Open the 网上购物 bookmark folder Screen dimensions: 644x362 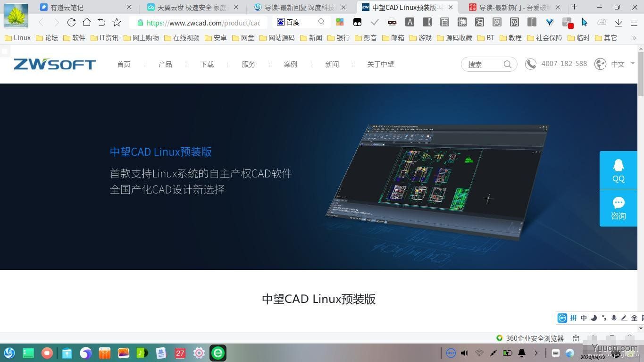pyautogui.click(x=141, y=38)
